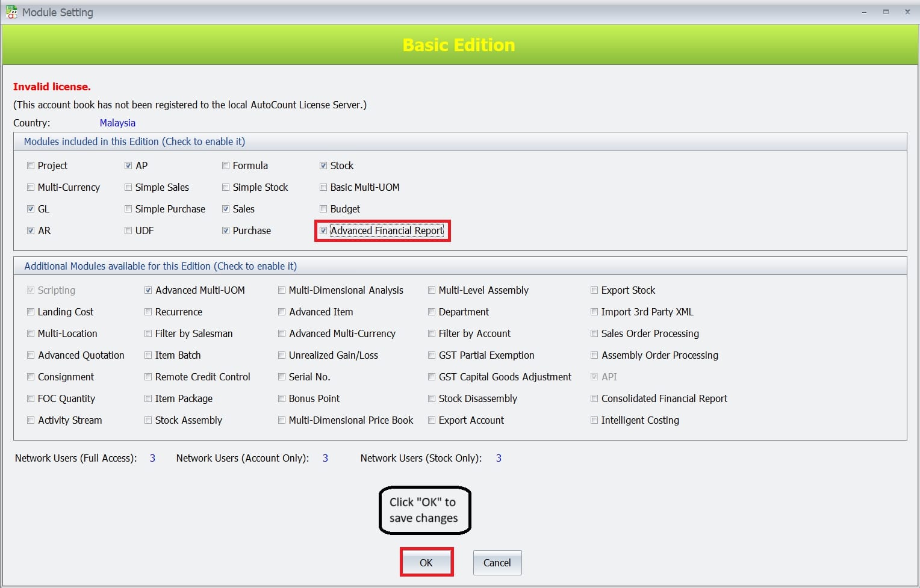This screenshot has width=920, height=588.
Task: Enable the Serial No. module
Action: (x=282, y=377)
